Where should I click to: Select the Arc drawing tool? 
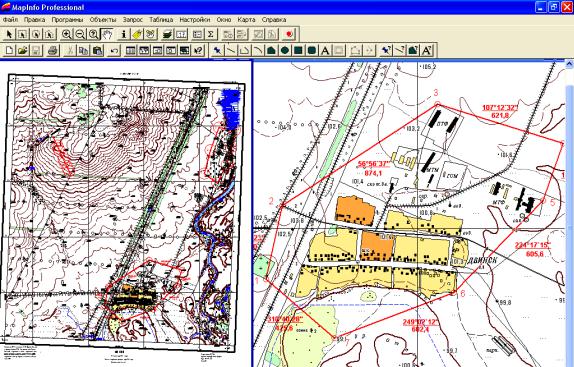pyautogui.click(x=258, y=50)
